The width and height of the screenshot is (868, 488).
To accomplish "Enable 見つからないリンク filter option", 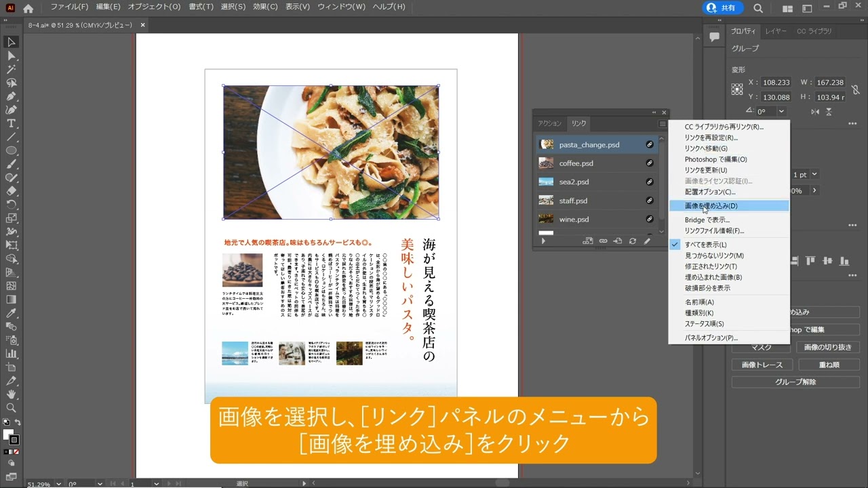I will [713, 256].
